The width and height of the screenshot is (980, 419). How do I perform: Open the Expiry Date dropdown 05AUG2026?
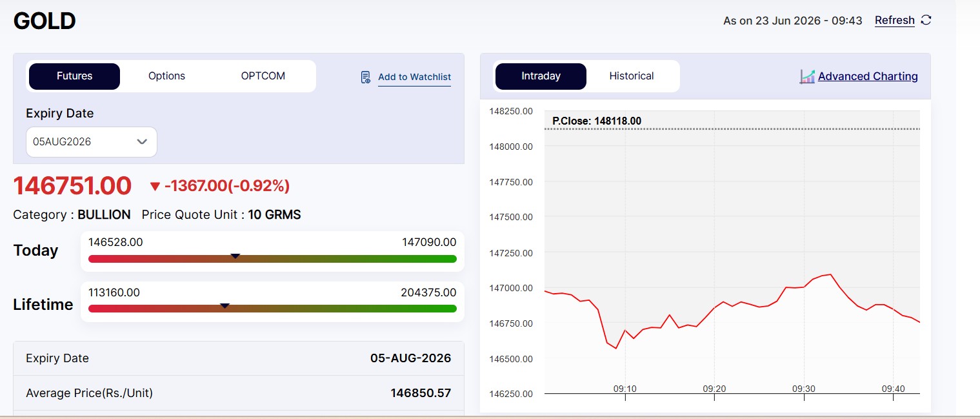pos(92,142)
